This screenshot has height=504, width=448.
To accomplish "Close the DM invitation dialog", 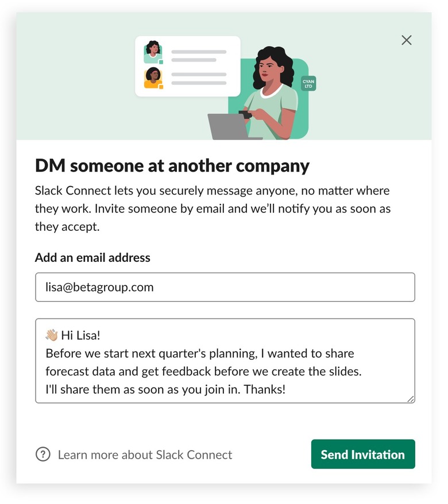I will (407, 40).
